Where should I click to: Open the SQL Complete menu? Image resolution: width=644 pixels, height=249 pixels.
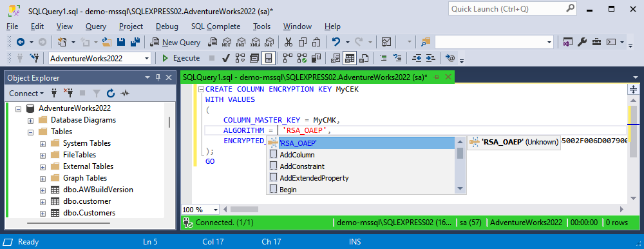[216, 26]
